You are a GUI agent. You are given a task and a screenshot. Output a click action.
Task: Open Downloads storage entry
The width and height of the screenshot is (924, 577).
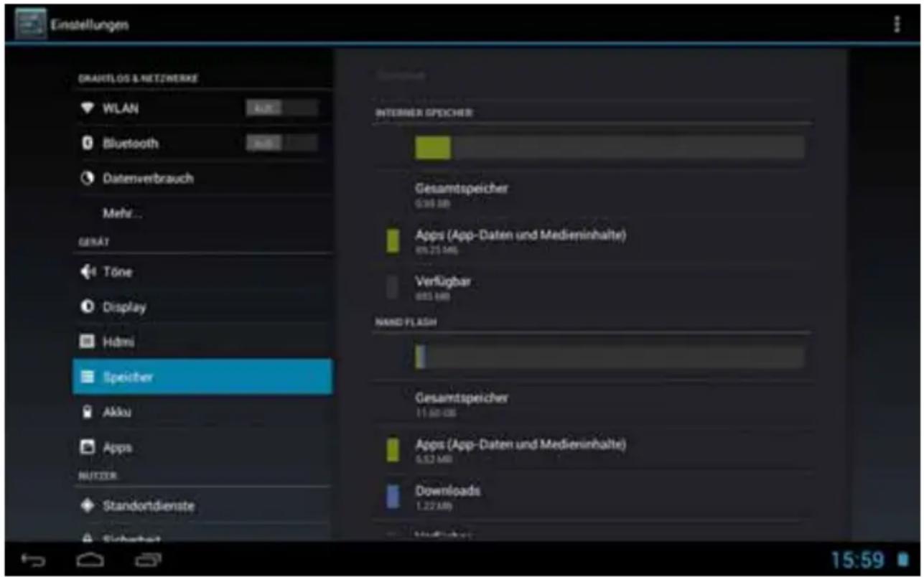[x=592, y=497]
